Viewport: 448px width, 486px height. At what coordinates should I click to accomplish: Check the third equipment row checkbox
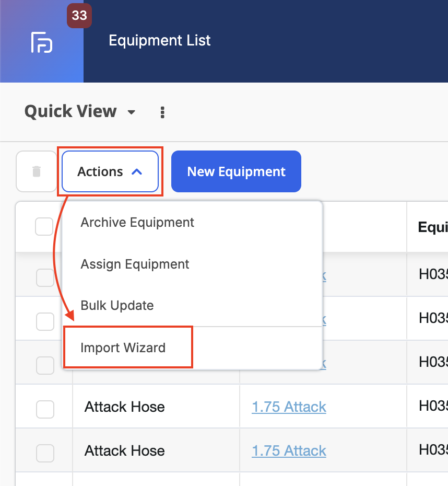45,365
